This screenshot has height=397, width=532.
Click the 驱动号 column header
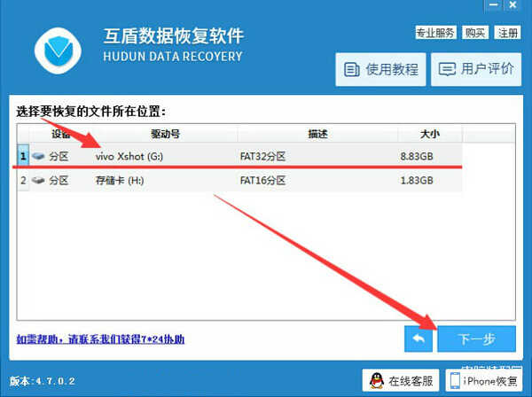click(165, 135)
